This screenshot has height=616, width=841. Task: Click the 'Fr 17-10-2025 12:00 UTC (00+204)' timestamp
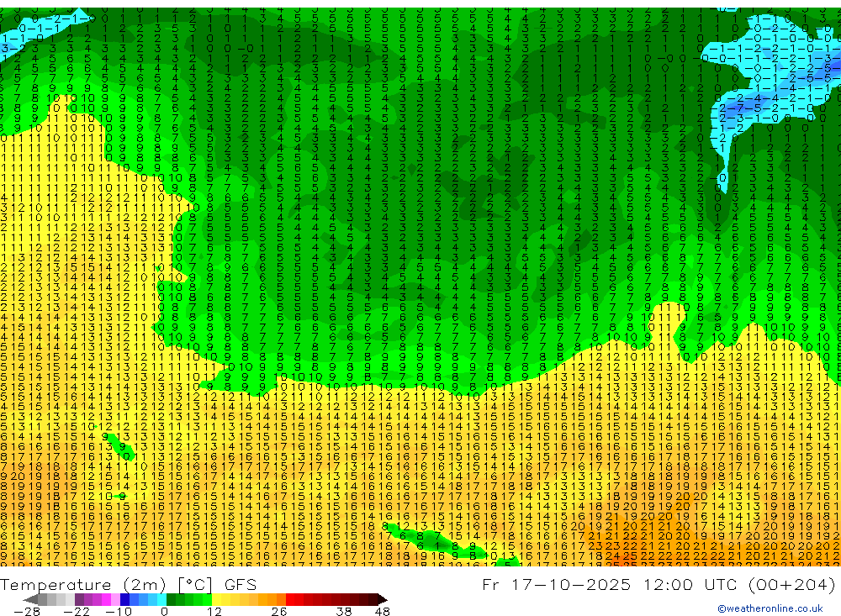tap(659, 584)
